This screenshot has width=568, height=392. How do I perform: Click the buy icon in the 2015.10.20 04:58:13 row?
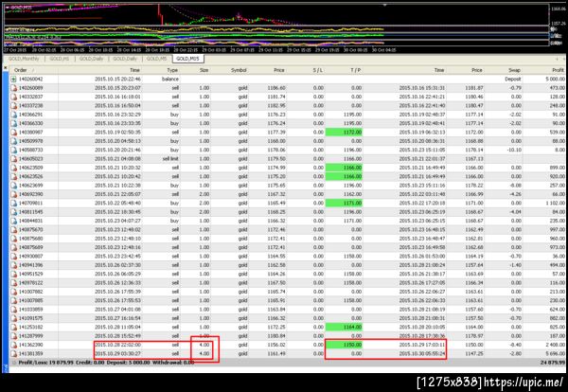point(14,141)
